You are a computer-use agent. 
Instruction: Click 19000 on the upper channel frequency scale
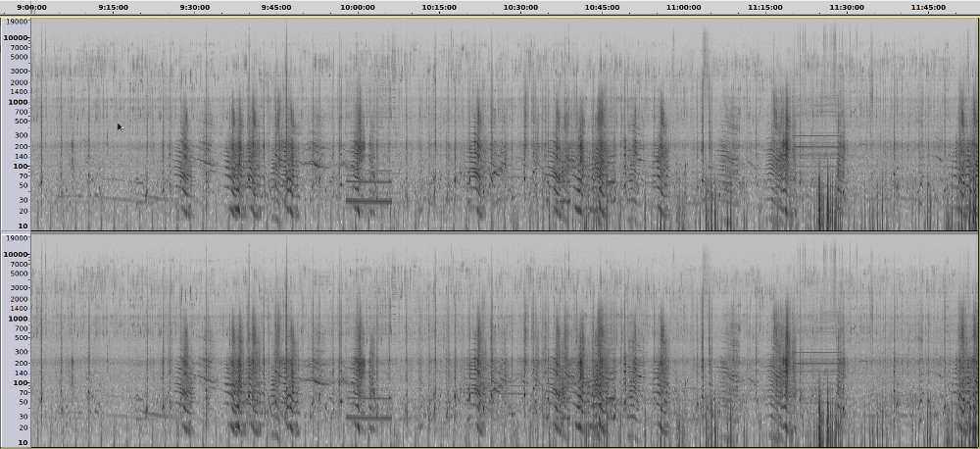click(16, 21)
